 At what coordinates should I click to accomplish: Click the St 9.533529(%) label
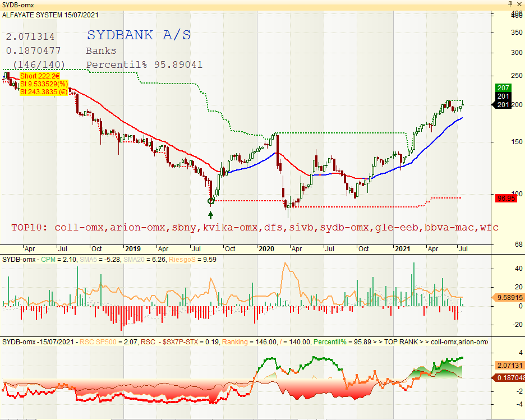pyautogui.click(x=44, y=84)
